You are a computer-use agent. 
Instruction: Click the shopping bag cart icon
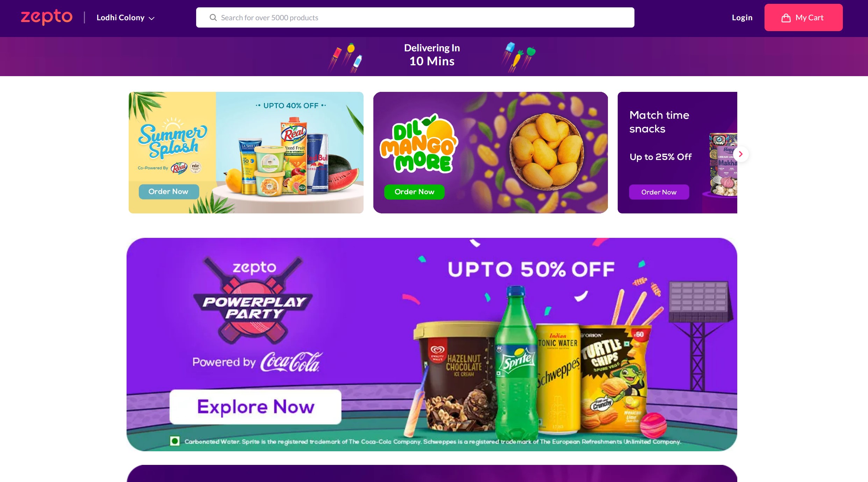pyautogui.click(x=786, y=18)
